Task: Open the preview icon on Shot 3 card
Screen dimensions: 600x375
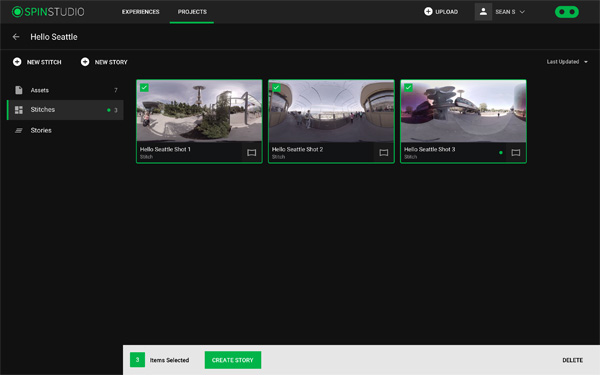Action: [x=515, y=153]
